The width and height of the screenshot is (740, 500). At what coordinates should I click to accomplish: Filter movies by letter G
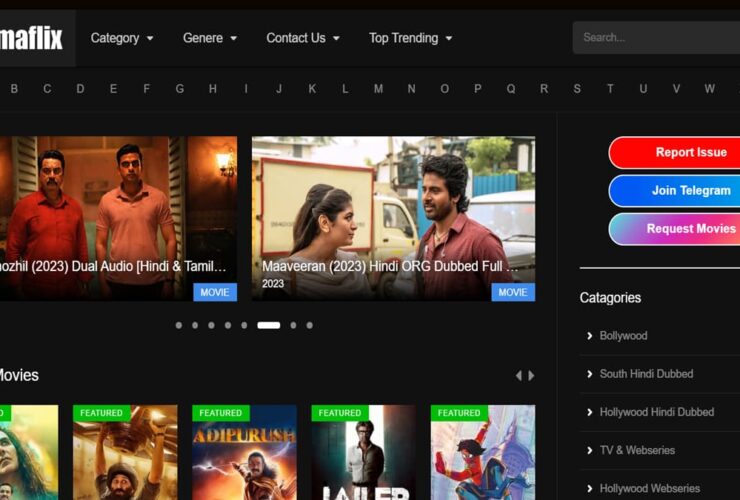point(179,89)
